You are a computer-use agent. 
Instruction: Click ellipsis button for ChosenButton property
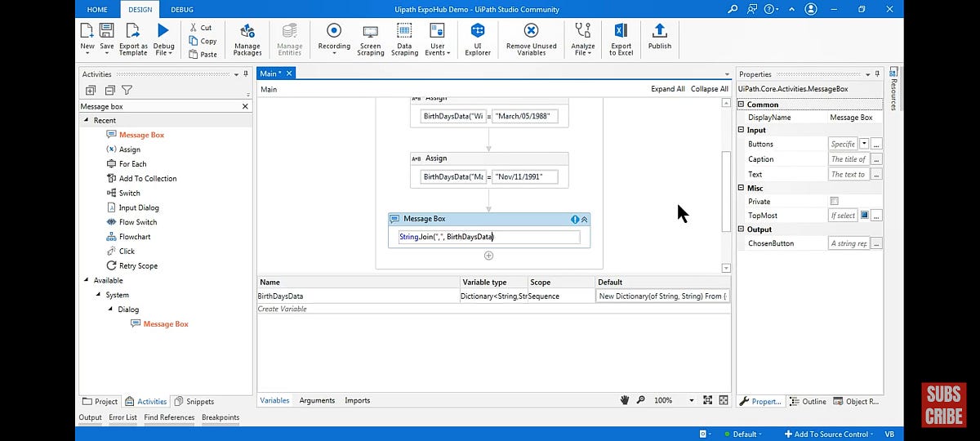click(876, 243)
